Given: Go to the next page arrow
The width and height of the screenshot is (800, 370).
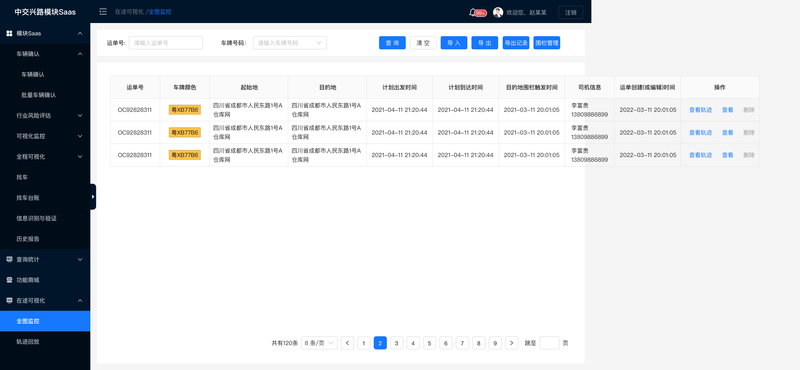Looking at the screenshot, I should [512, 343].
